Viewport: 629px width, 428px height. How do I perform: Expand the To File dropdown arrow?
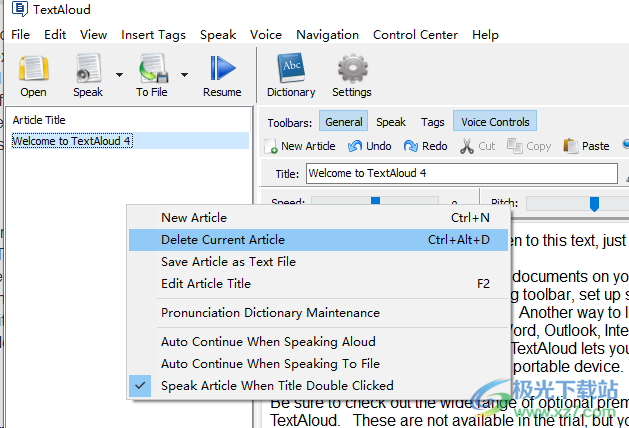click(185, 75)
